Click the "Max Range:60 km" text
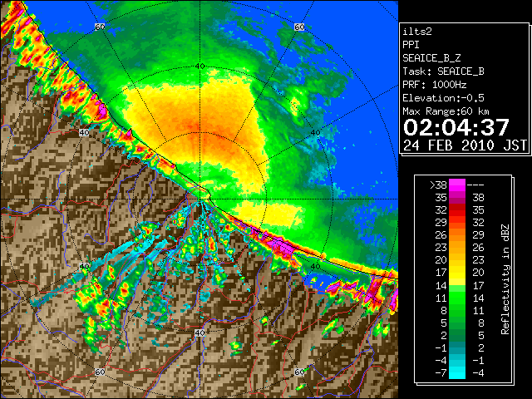This screenshot has width=532, height=399. click(x=446, y=111)
